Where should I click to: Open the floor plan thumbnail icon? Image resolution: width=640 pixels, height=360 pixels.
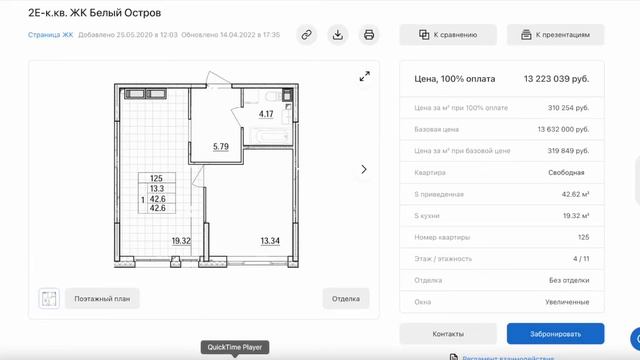pyautogui.click(x=49, y=298)
